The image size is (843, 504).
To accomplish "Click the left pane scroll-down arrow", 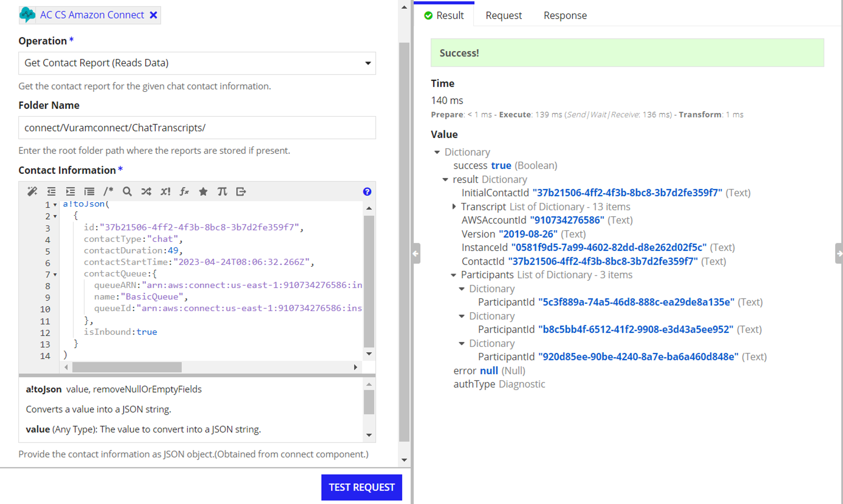I will (404, 460).
